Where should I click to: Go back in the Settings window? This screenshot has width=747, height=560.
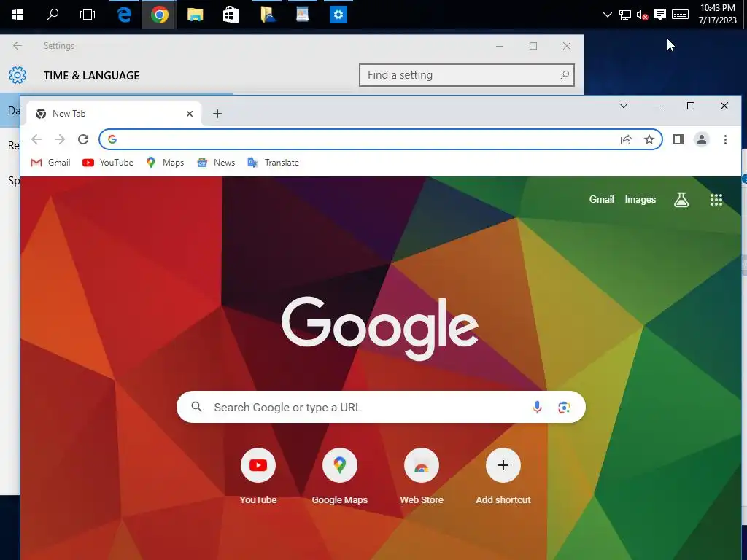pos(18,46)
